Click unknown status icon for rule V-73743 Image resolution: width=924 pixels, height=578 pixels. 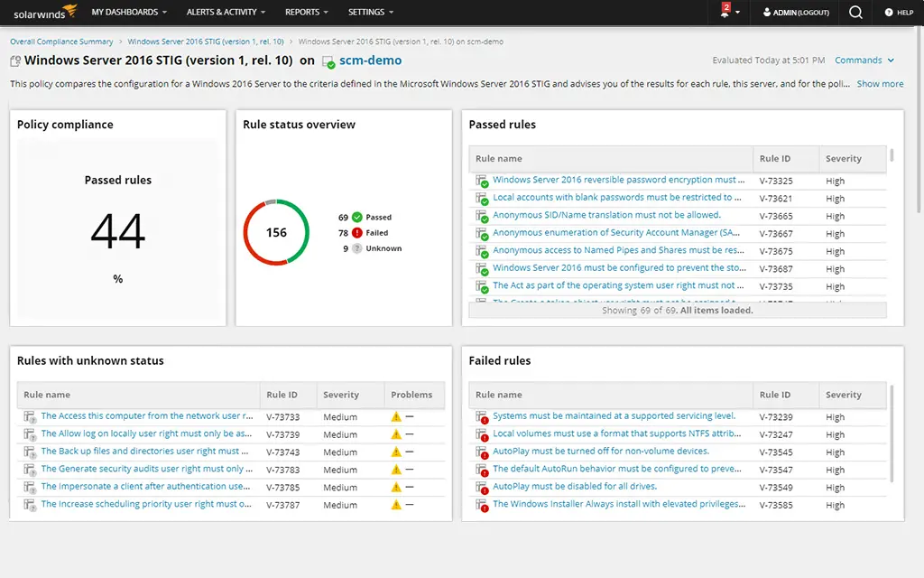pyautogui.click(x=30, y=452)
